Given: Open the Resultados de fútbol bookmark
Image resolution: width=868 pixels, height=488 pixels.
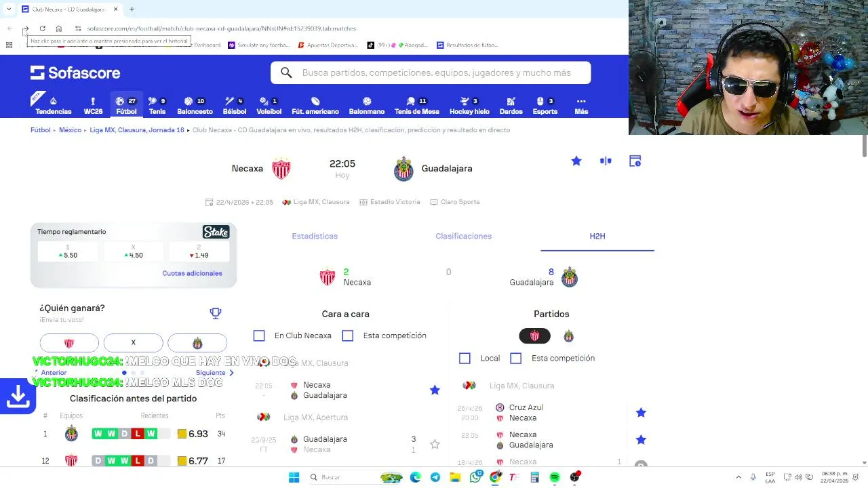Looking at the screenshot, I should [x=467, y=45].
